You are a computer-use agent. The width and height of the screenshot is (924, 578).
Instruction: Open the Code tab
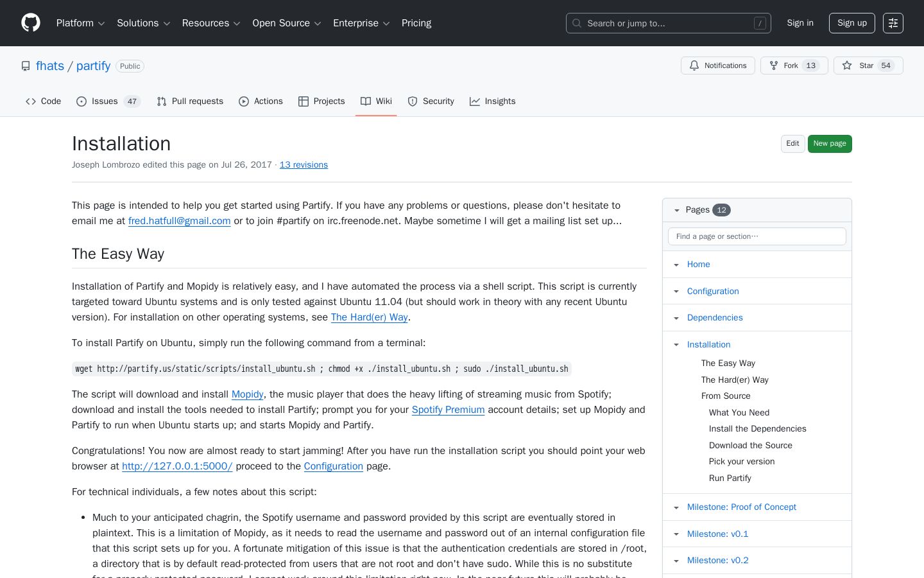tap(44, 101)
